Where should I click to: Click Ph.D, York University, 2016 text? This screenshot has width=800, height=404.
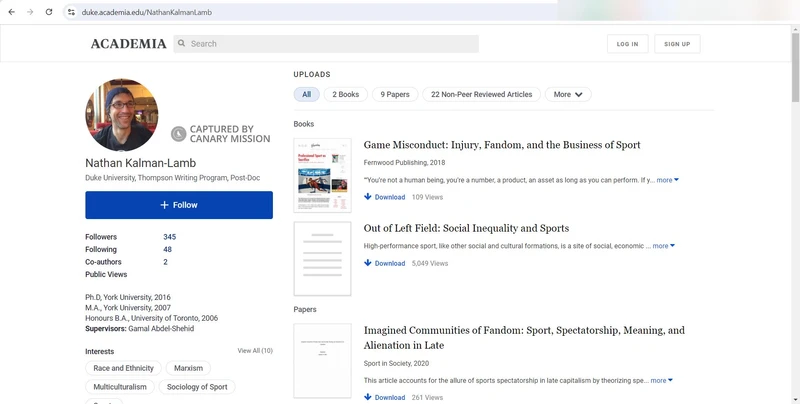[x=128, y=297]
